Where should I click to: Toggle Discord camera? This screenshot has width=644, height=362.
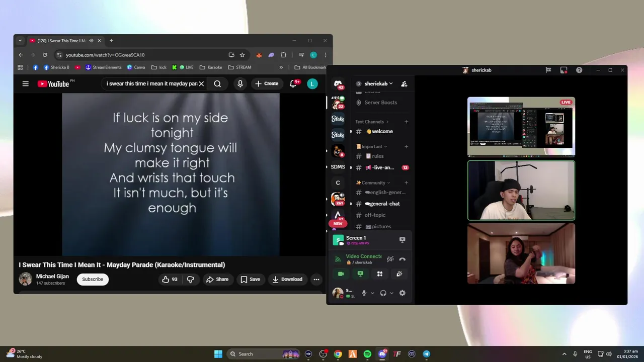341,274
